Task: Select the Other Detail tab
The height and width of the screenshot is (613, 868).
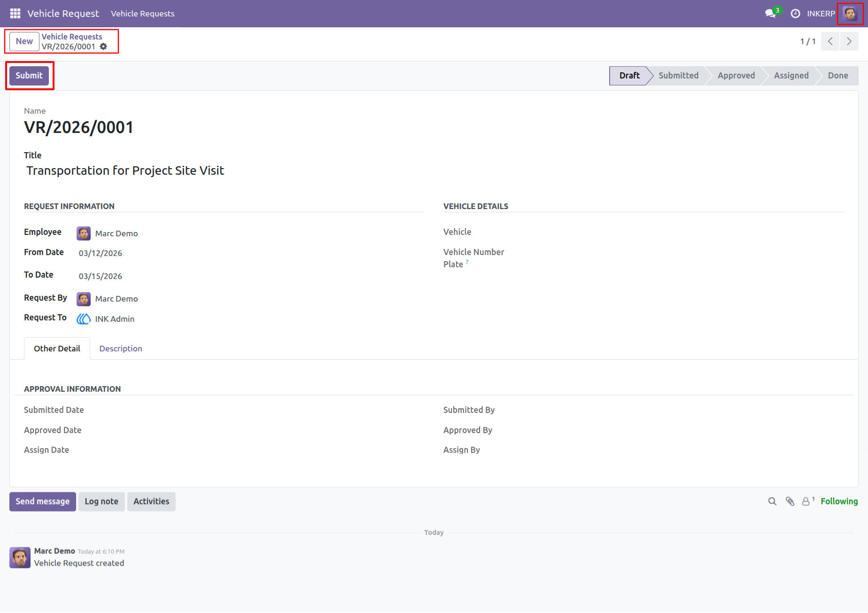Action: [x=57, y=349]
